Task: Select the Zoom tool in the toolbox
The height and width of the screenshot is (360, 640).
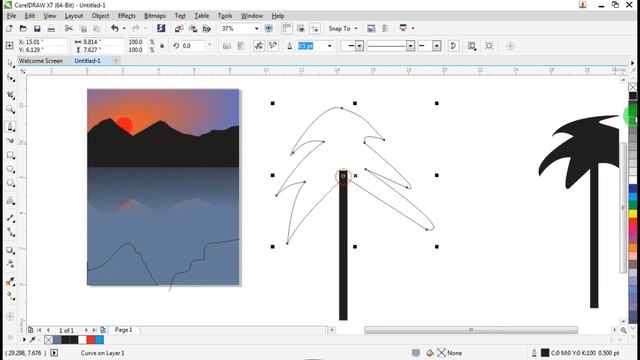Action: (11, 109)
